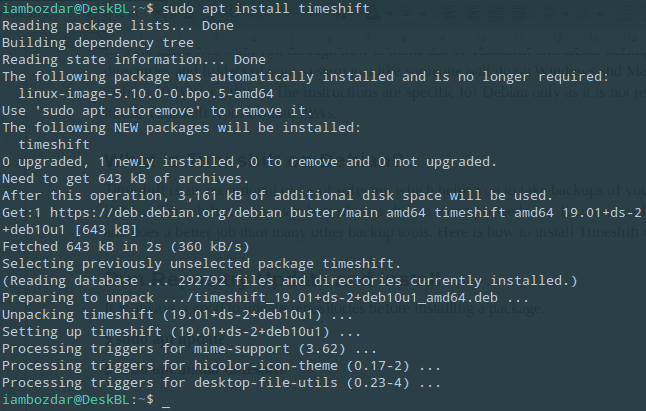Click the bottom 'iambozdar@DeskBL' prompt text
Image resolution: width=646 pixels, height=411 pixels.
66,399
